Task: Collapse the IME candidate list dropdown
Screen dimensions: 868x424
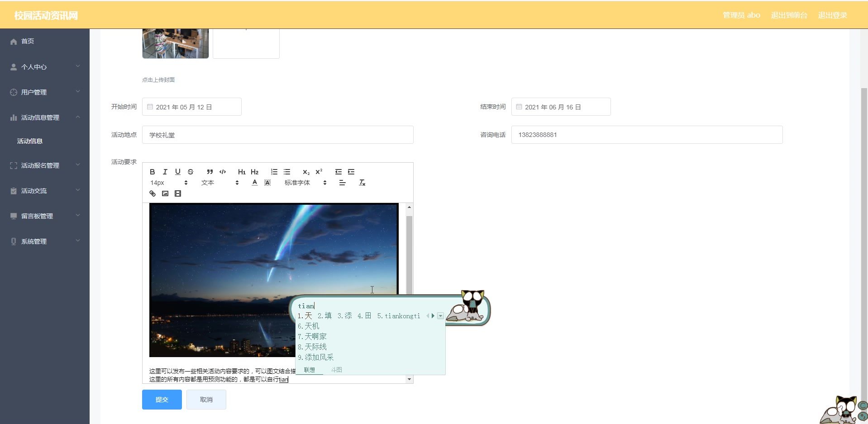Action: [440, 316]
